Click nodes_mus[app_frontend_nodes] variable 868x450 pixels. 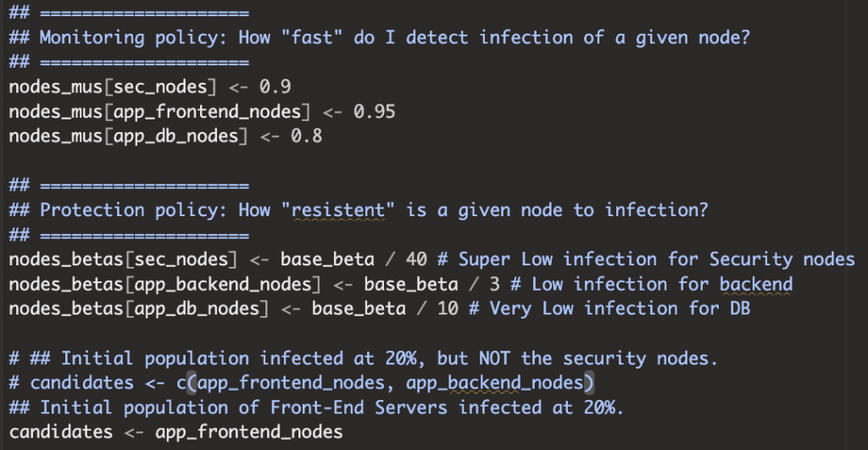pos(159,112)
